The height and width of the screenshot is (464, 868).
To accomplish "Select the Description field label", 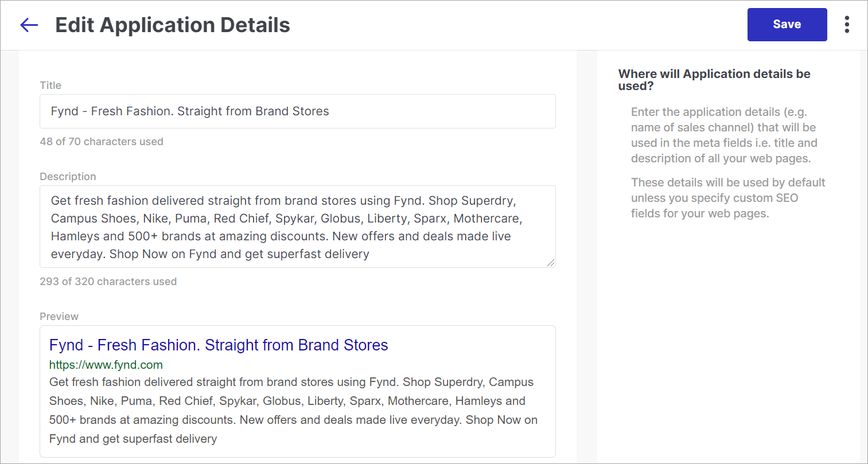I will coord(68,177).
